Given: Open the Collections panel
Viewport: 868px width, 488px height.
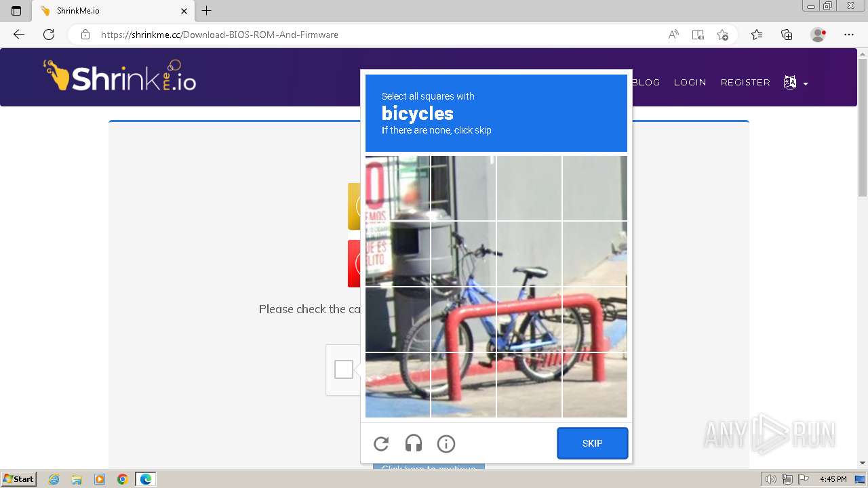Looking at the screenshot, I should (x=787, y=35).
